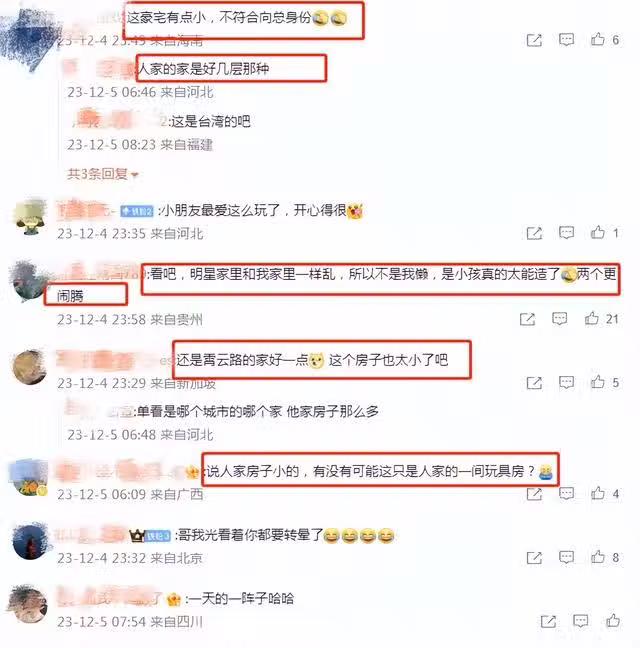Viewport: 640px width, 648px height.
Task: Repost the comment 这豪宅有点小
Action: click(534, 40)
